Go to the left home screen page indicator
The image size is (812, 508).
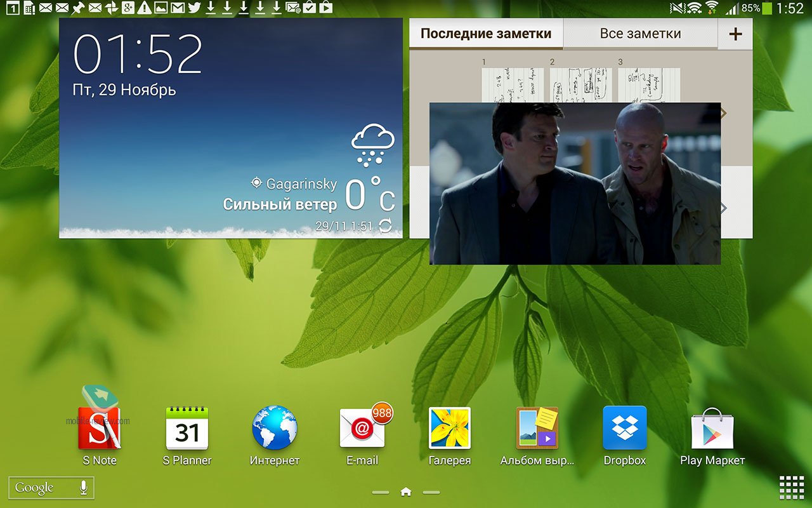[380, 492]
